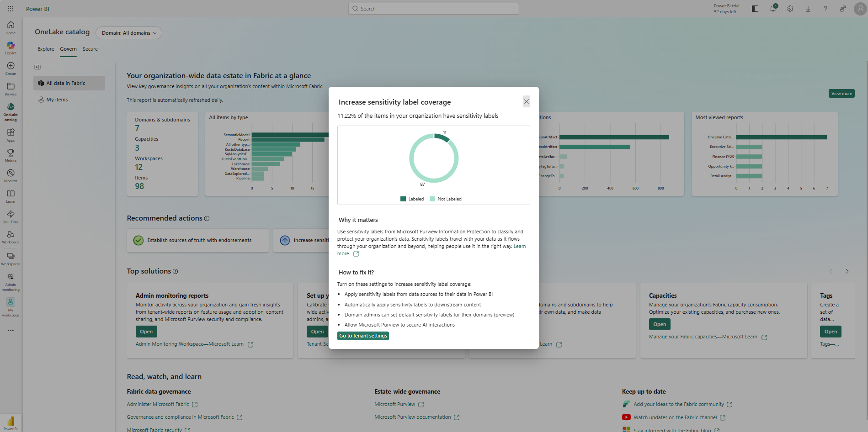Open the Capacities solution
The image size is (868, 432).
(x=660, y=324)
